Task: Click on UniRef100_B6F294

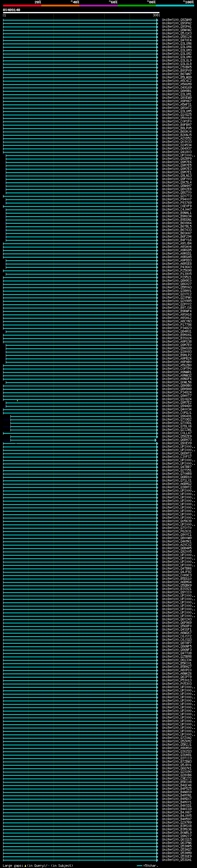Action: click(x=177, y=236)
